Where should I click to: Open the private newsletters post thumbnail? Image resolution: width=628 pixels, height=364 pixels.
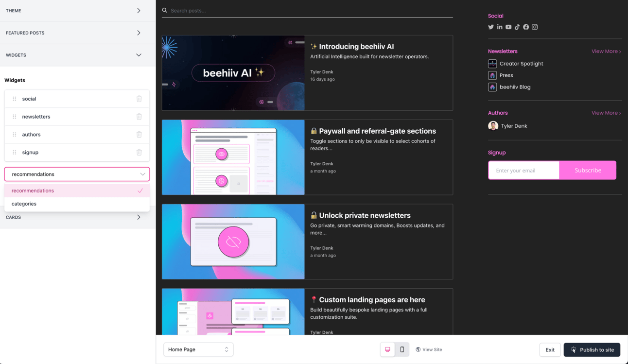(x=233, y=242)
